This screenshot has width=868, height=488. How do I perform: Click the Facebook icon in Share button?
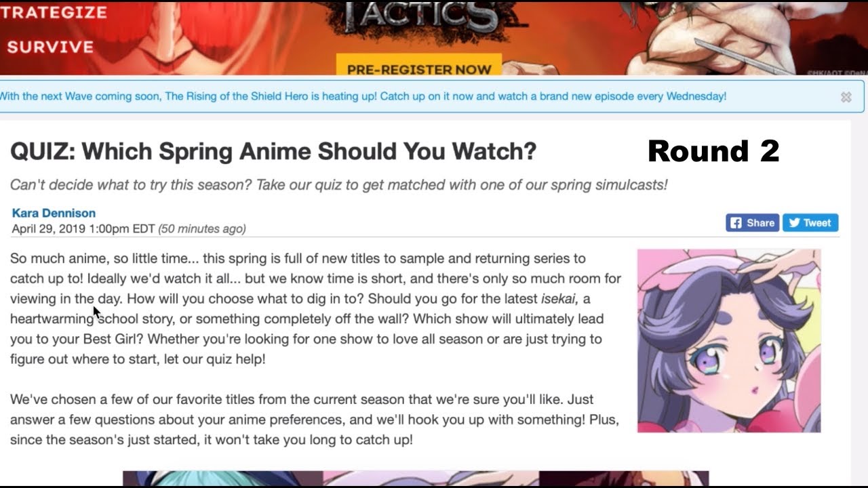(x=735, y=222)
